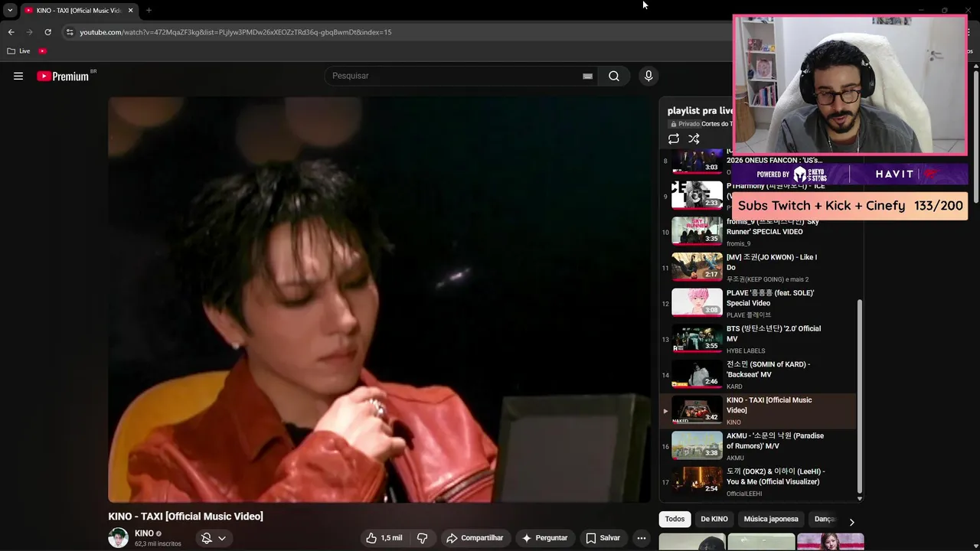Reload the page with refresh icon
Screen dimensions: 980x551
47,32
